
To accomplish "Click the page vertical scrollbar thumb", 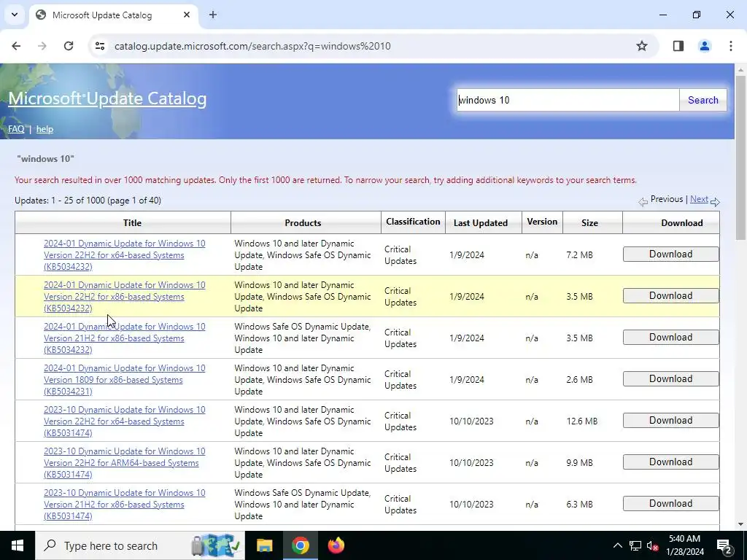I will point(740,157).
